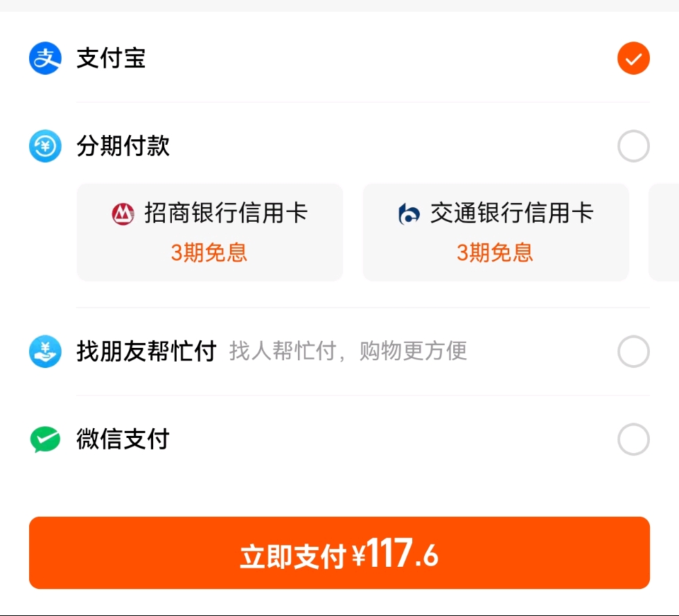
Task: Tap the WeChat Pay green icon
Action: point(45,439)
